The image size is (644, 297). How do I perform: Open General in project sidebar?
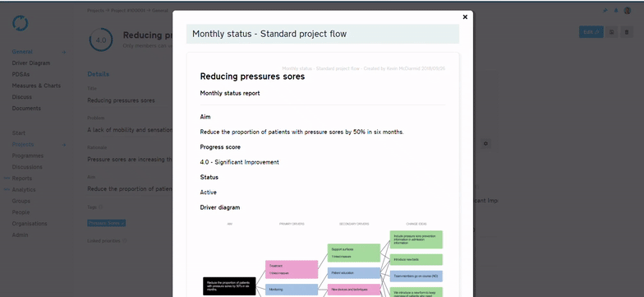point(22,52)
